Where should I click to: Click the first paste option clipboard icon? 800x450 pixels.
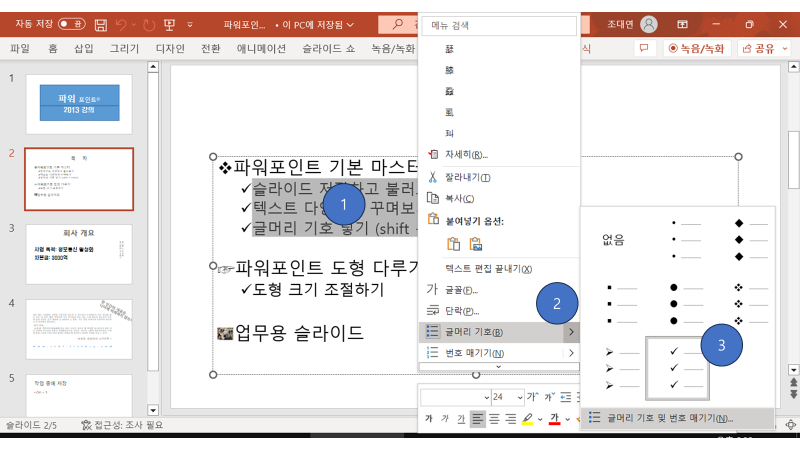coord(453,244)
